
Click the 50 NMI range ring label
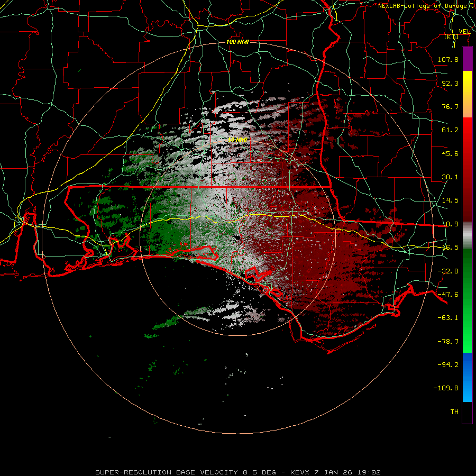tap(237, 140)
